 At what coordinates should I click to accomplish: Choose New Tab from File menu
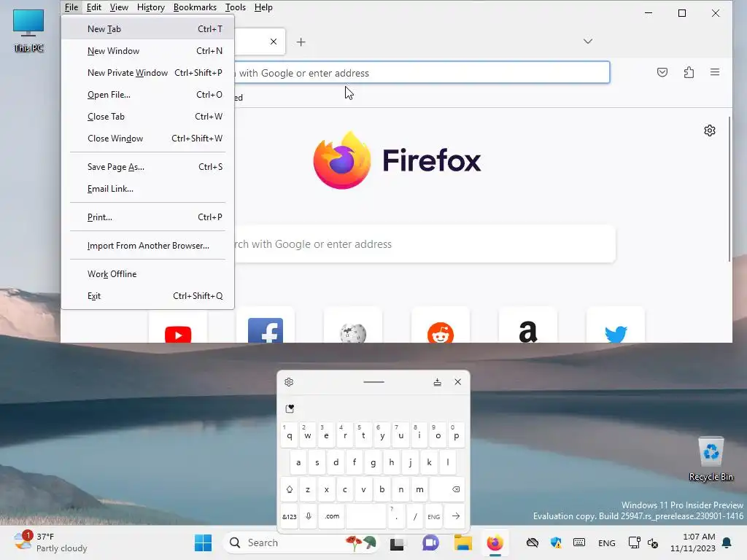[147, 29]
